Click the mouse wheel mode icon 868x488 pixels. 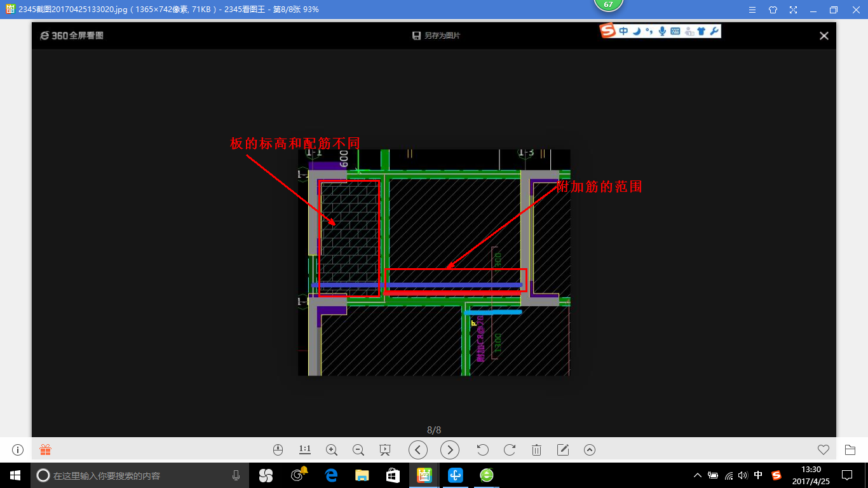278,450
